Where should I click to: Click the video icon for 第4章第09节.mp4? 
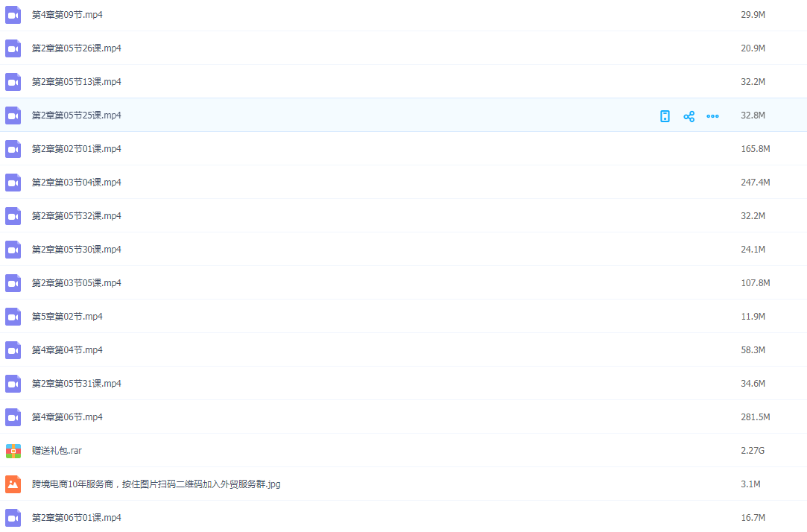[x=13, y=15]
